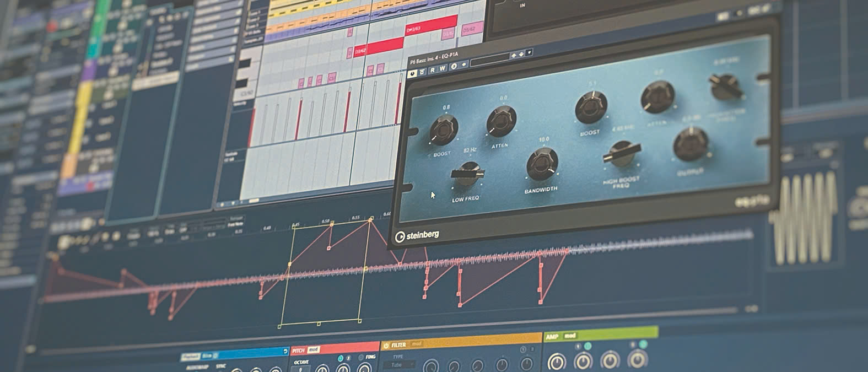Click the Read automation R button

coord(433,70)
